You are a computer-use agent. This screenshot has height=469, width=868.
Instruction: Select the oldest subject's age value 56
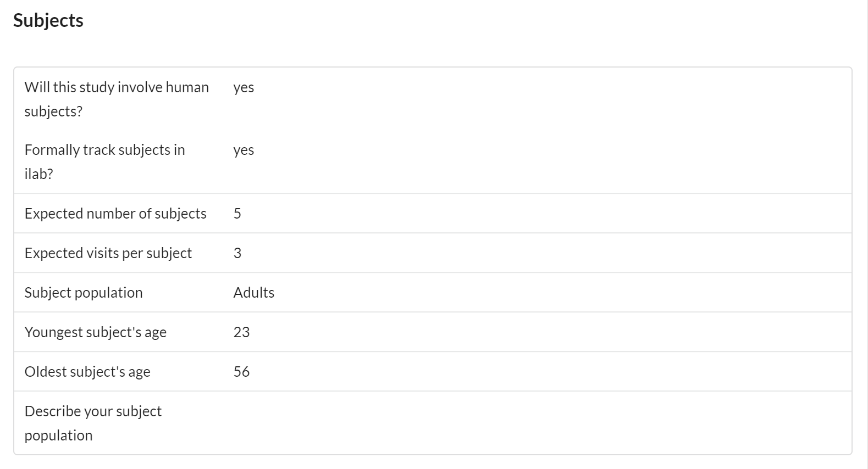pyautogui.click(x=241, y=372)
